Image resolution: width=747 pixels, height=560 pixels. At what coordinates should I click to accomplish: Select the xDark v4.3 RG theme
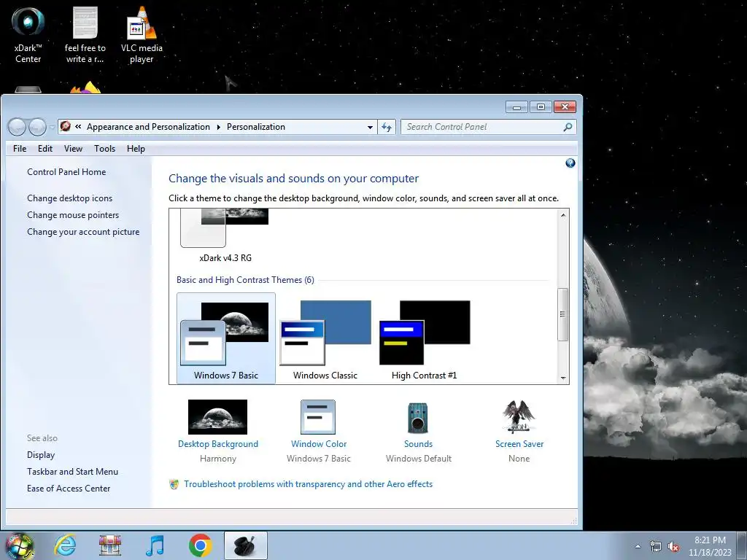(225, 236)
